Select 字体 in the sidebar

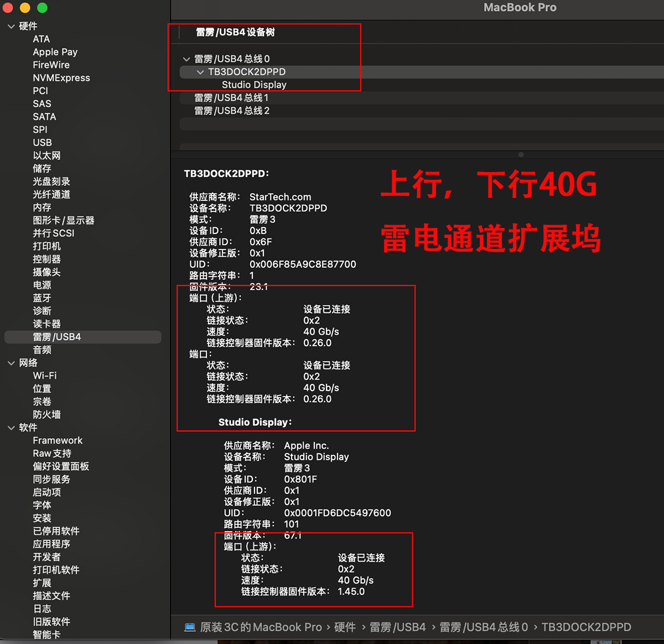click(42, 505)
